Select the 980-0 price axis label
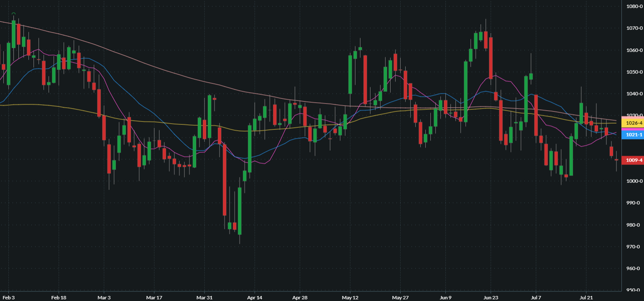The height and width of the screenshot is (301, 644). (634, 225)
